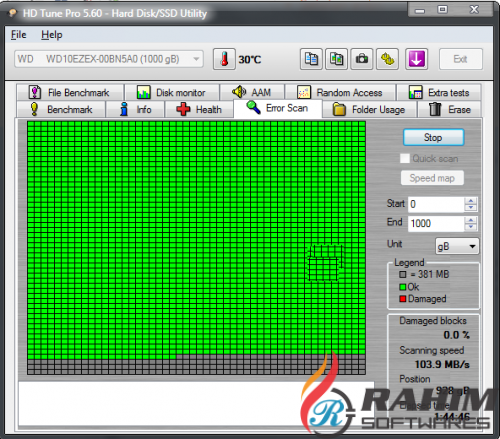Select the Error Scan tab
Screen dimensions: 500x439
[278, 108]
